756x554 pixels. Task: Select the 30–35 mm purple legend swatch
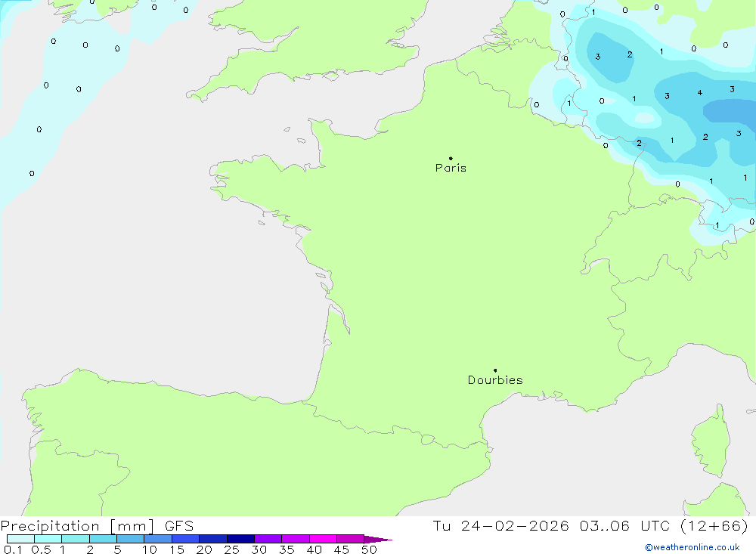[x=268, y=539]
